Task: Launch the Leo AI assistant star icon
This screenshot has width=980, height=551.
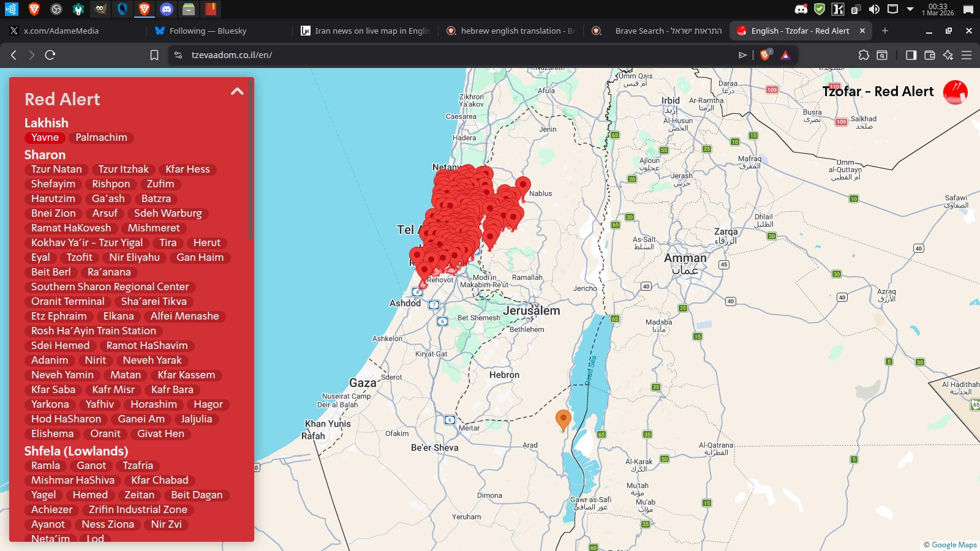Action: [948, 55]
